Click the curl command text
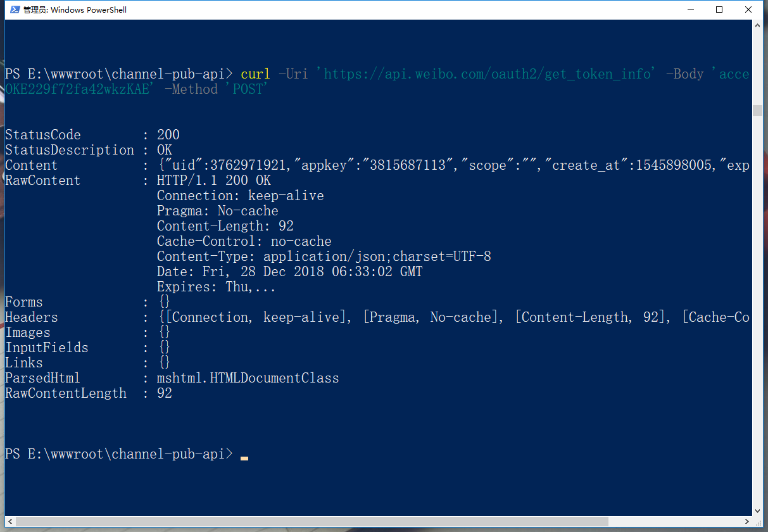768x532 pixels. click(x=255, y=73)
